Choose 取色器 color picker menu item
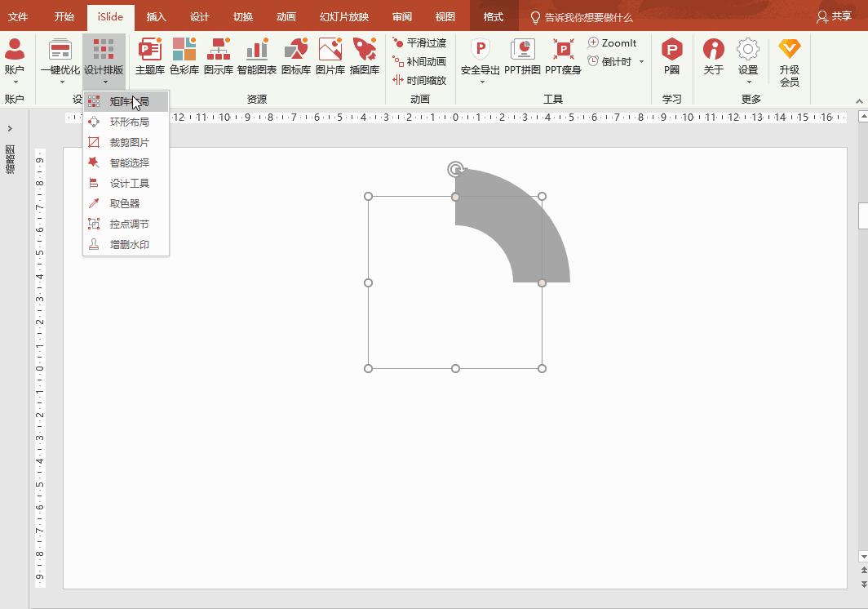Viewport: 868px width, 609px height. (x=125, y=204)
